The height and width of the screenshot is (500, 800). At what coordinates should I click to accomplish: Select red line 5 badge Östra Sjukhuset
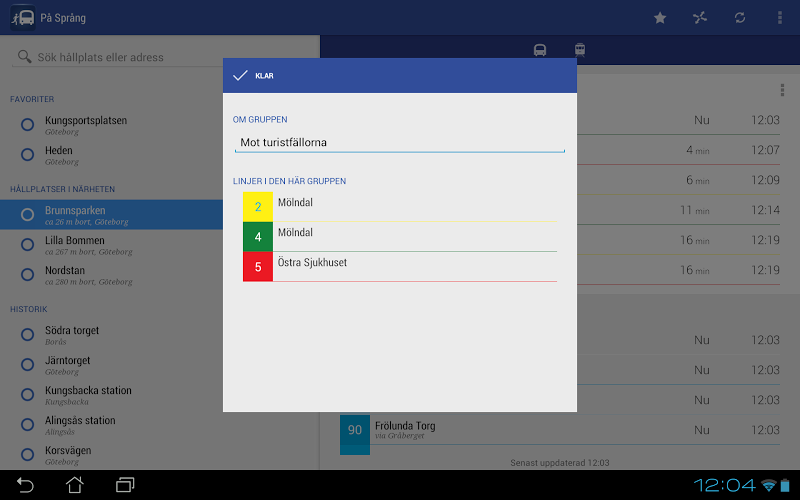[x=258, y=267]
